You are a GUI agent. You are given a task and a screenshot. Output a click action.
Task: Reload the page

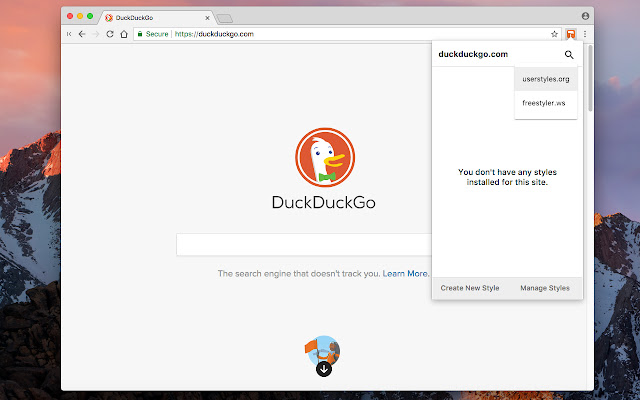pyautogui.click(x=110, y=34)
